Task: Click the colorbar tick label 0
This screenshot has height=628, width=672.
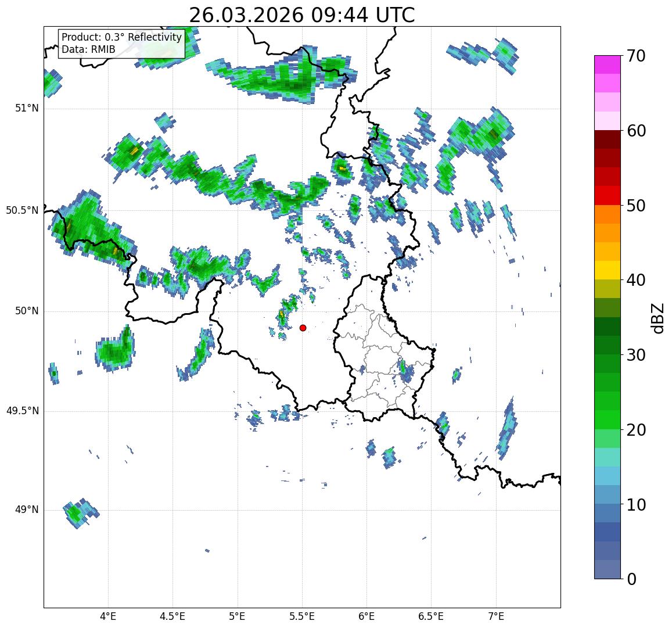Action: coord(632,579)
